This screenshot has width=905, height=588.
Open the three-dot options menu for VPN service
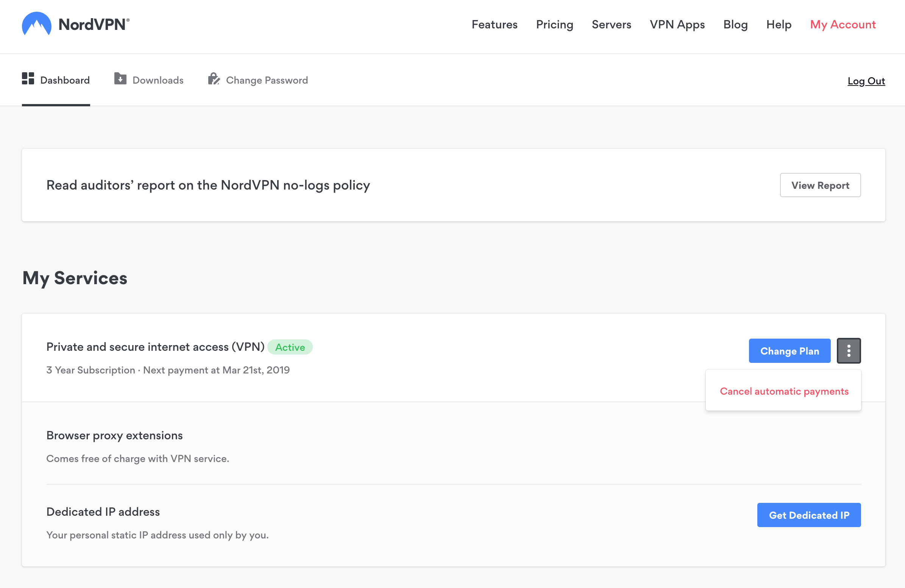[x=849, y=350]
